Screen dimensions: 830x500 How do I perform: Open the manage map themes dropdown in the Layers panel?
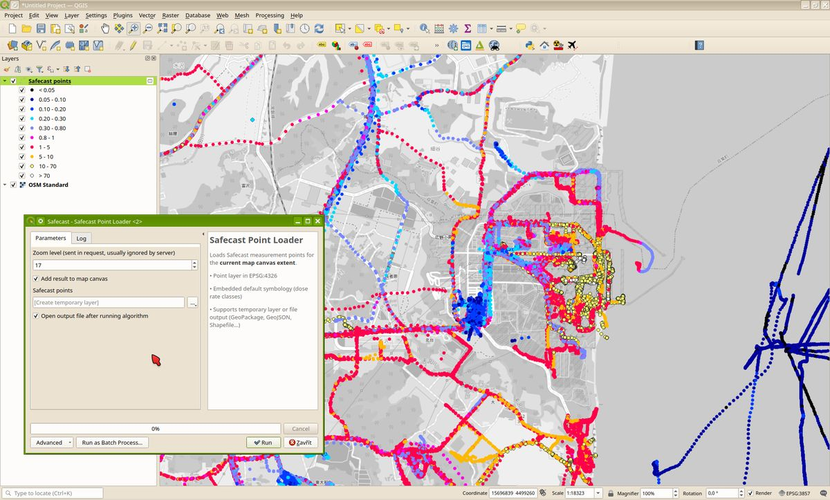(x=29, y=69)
